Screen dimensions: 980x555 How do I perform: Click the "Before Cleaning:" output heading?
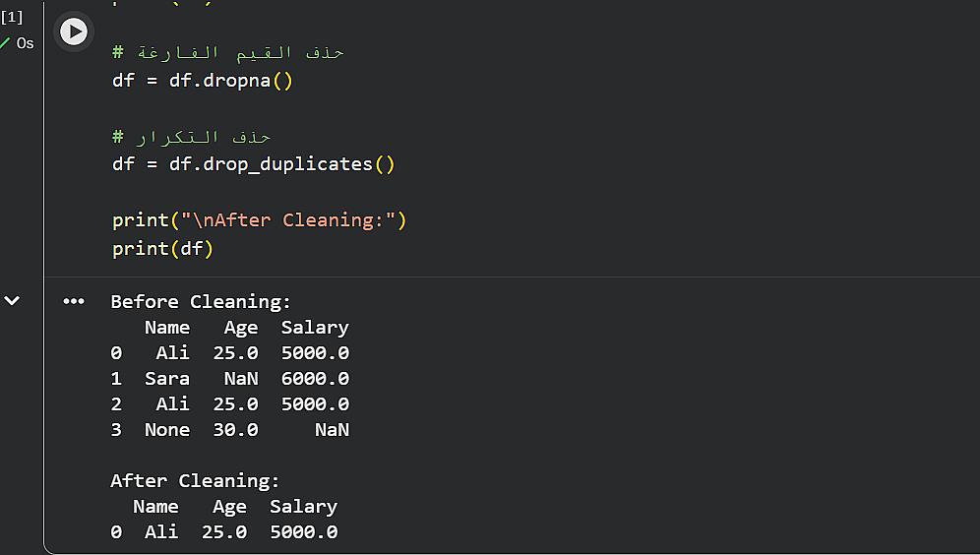201,301
